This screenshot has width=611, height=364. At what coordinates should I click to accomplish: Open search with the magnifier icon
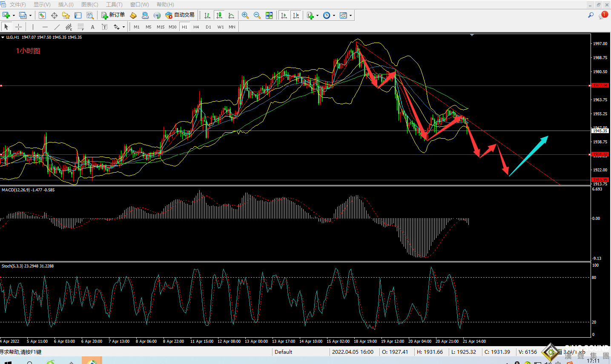point(591,15)
